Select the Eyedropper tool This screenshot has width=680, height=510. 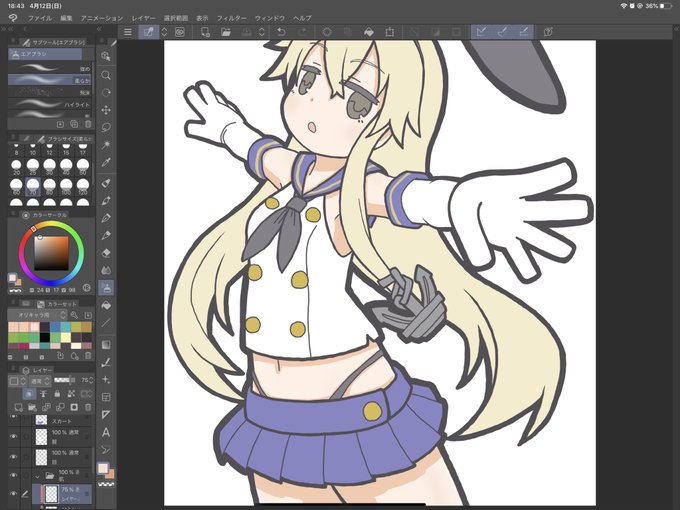pyautogui.click(x=106, y=163)
